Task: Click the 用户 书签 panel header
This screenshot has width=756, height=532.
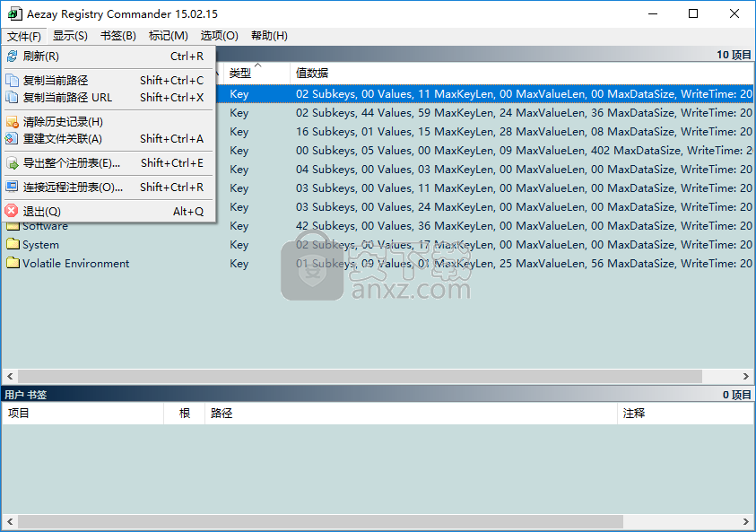Action: point(378,395)
